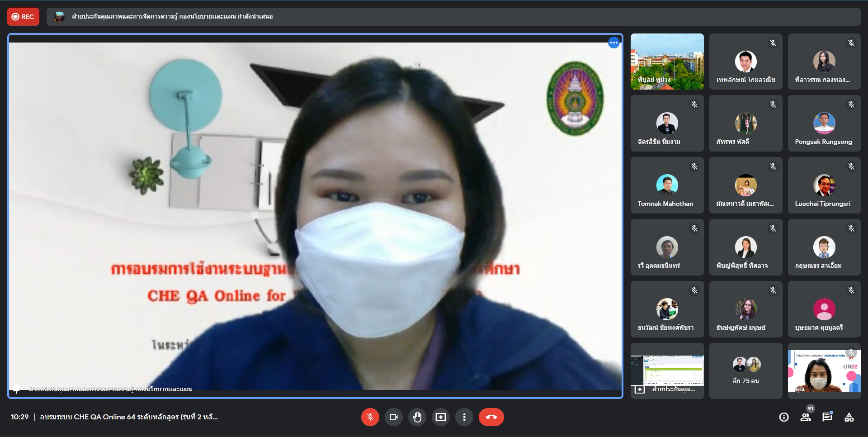Click the pin icon on main video
This screenshot has height=437, width=868.
click(x=16, y=389)
